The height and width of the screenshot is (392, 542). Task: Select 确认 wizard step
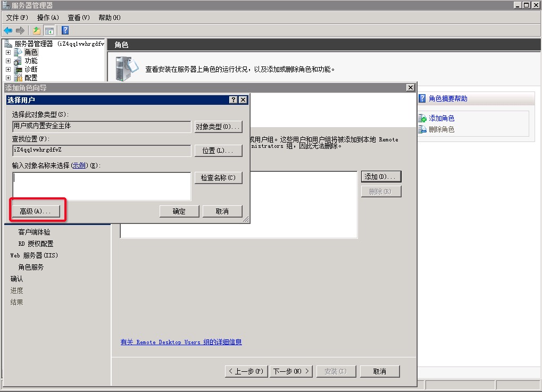[16, 279]
